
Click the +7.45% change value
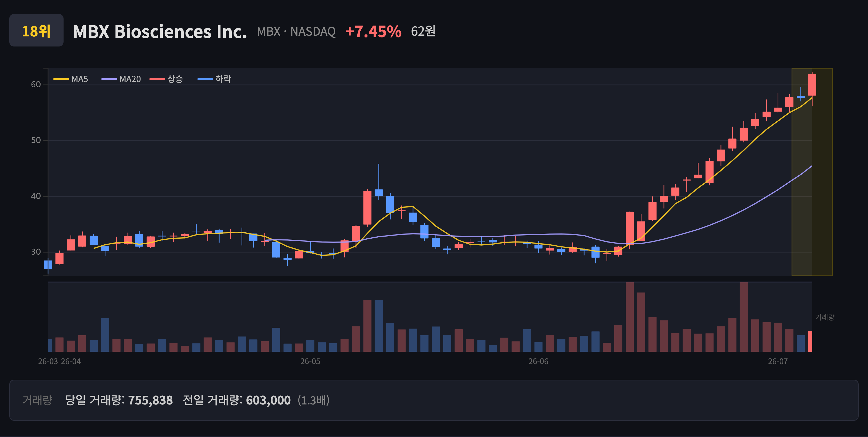click(373, 32)
